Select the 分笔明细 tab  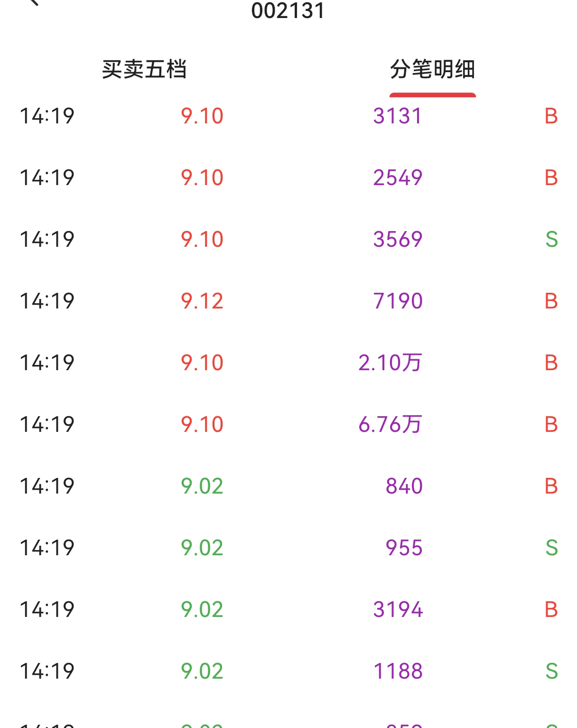click(432, 69)
